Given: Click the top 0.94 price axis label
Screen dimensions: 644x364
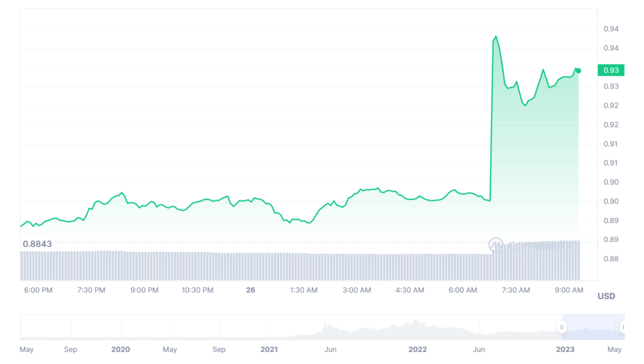Looking at the screenshot, I should pos(611,29).
